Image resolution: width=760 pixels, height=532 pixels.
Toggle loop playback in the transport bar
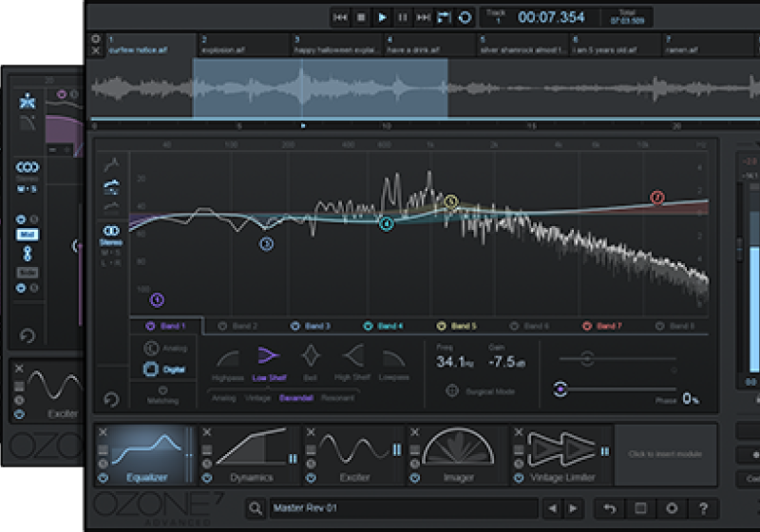click(x=465, y=17)
